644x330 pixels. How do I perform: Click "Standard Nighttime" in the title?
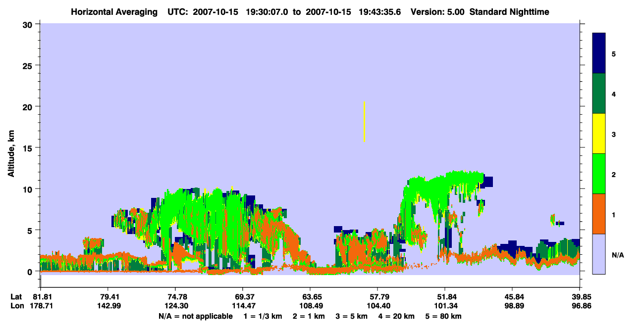click(x=509, y=12)
